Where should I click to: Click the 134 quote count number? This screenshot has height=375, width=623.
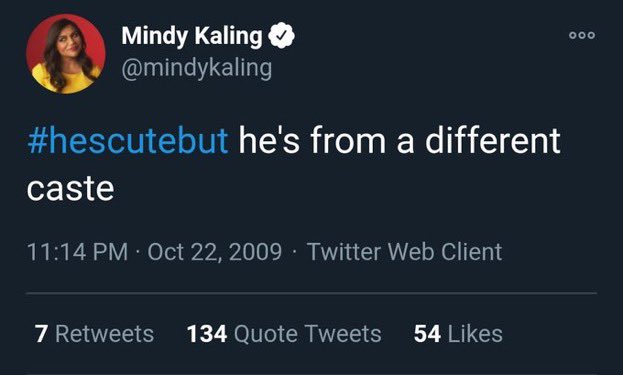[207, 334]
